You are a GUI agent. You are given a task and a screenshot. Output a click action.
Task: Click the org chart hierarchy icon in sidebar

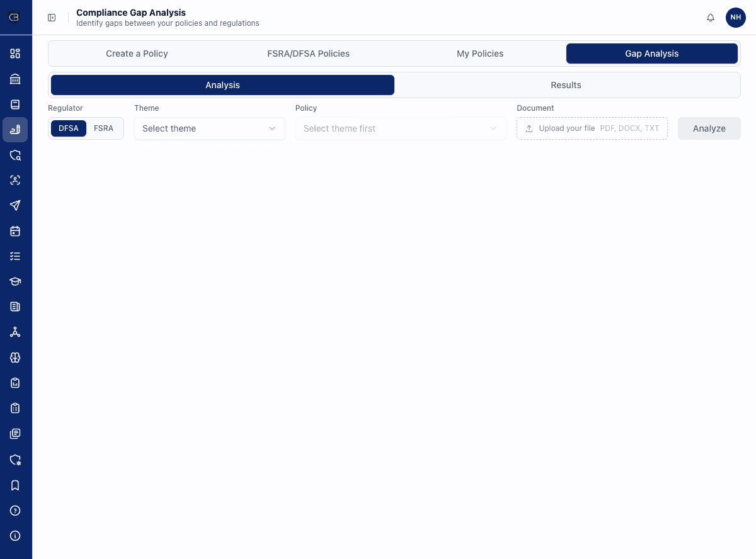tap(15, 332)
